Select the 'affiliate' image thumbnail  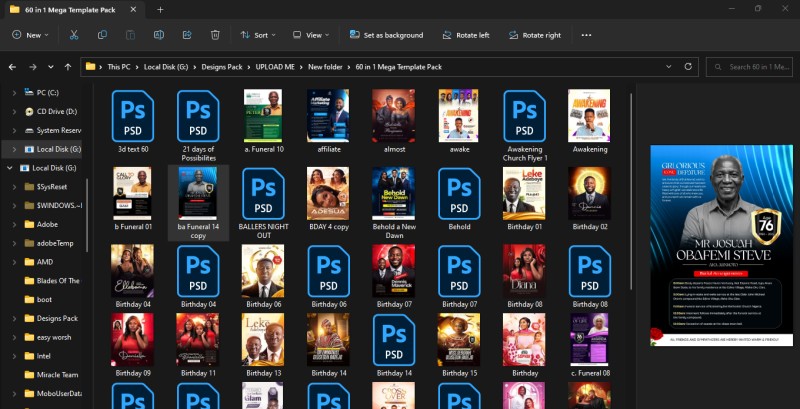coord(328,116)
